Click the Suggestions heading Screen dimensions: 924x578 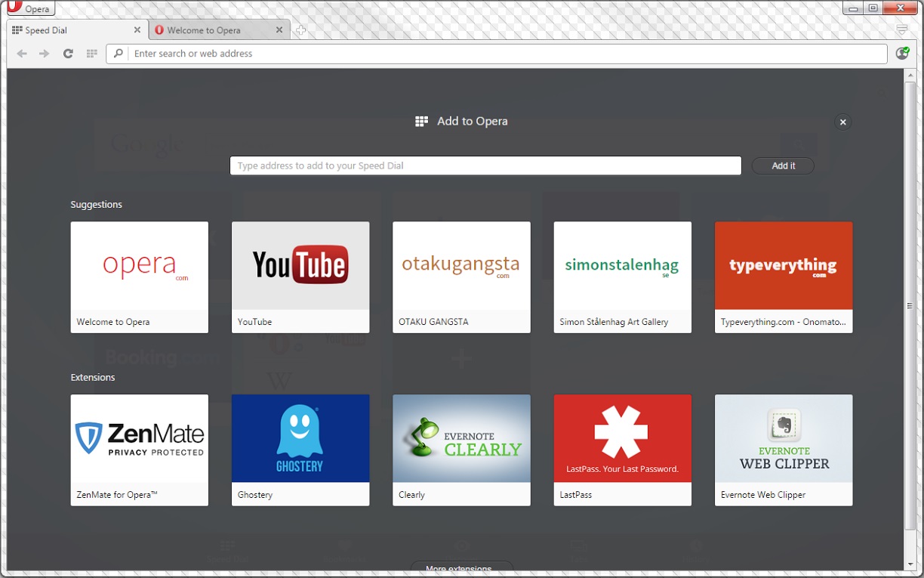tap(96, 205)
